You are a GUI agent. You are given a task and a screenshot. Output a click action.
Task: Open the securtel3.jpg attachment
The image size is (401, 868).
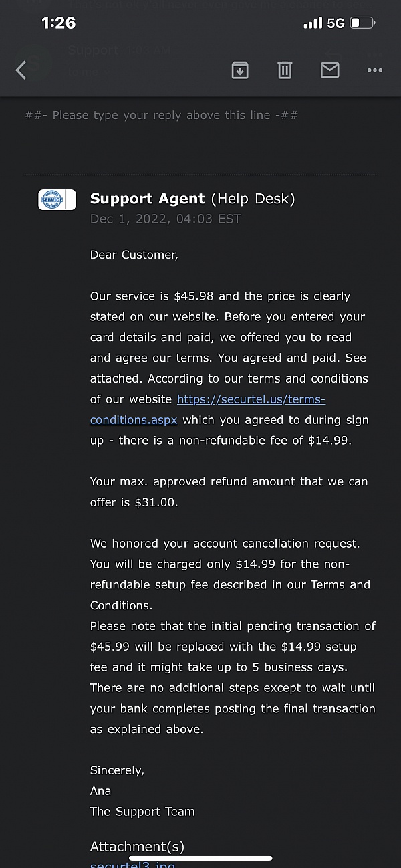tap(132, 864)
